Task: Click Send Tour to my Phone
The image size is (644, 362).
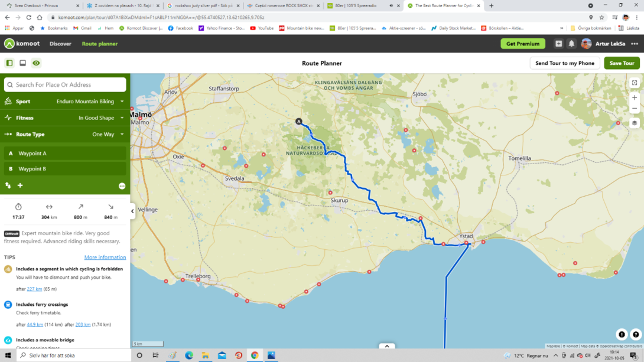Action: 565,63
